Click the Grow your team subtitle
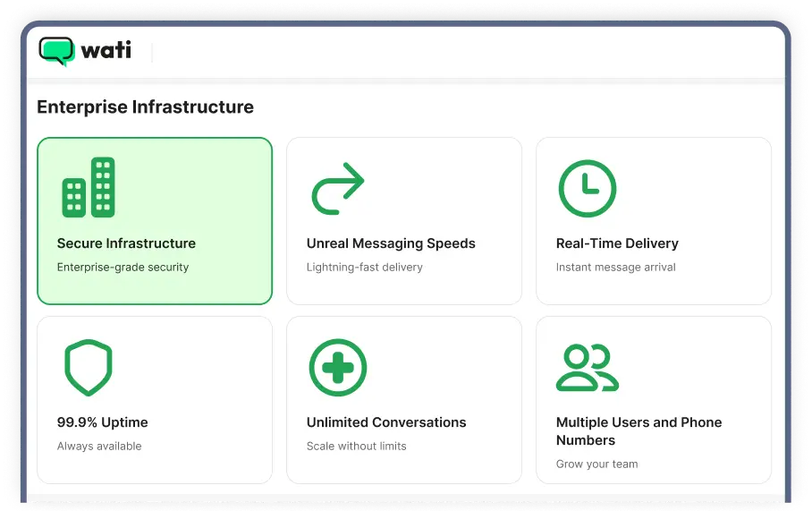 point(596,464)
